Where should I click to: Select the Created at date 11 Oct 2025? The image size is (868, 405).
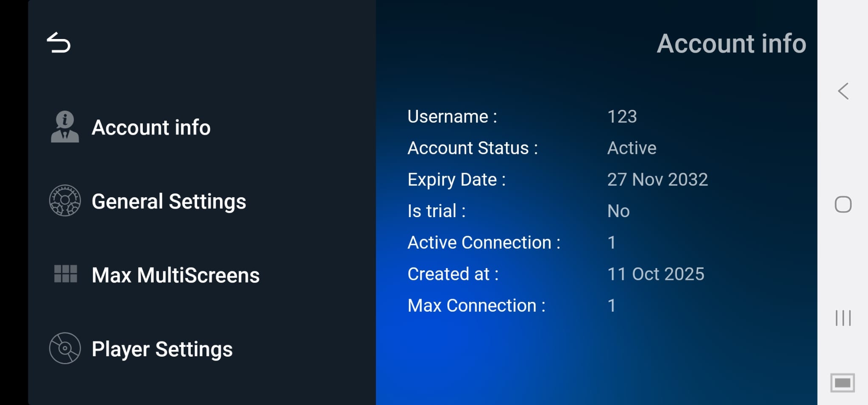656,274
